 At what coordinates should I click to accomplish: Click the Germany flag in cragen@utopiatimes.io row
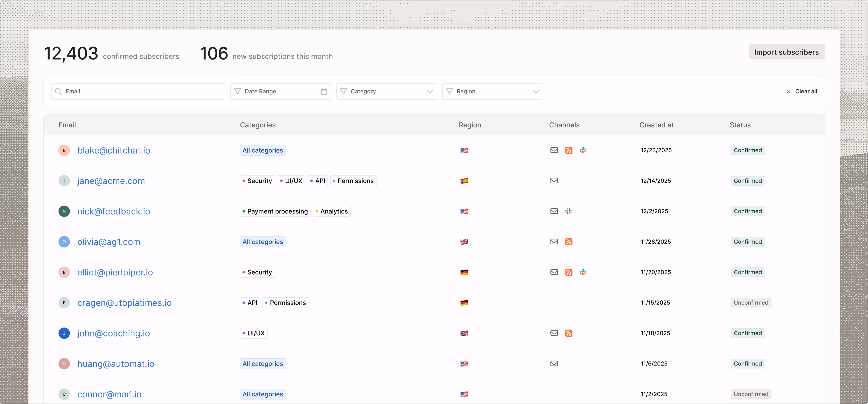click(464, 303)
